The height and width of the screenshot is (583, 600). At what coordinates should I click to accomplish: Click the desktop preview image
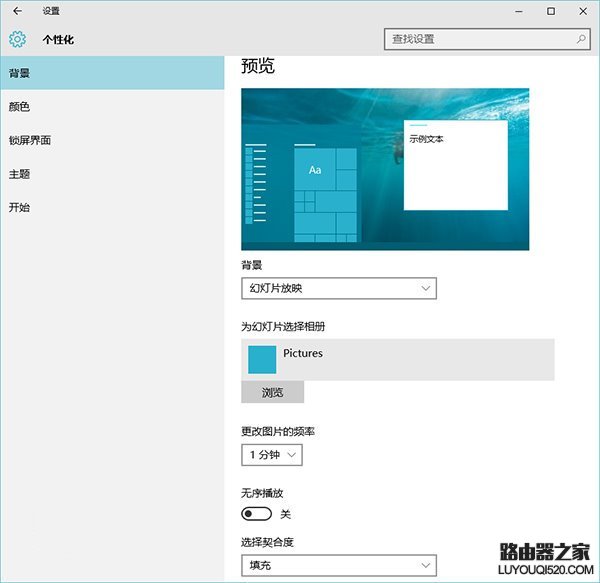click(x=385, y=169)
